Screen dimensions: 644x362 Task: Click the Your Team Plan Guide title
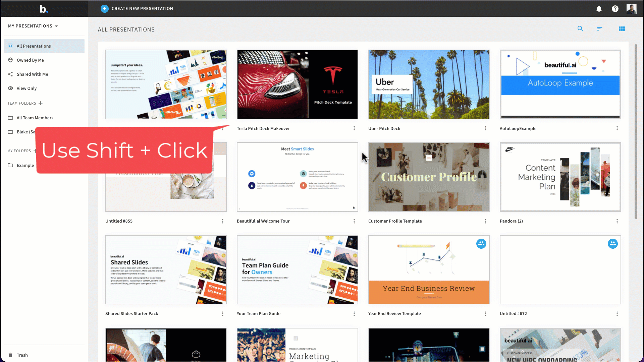259,314
